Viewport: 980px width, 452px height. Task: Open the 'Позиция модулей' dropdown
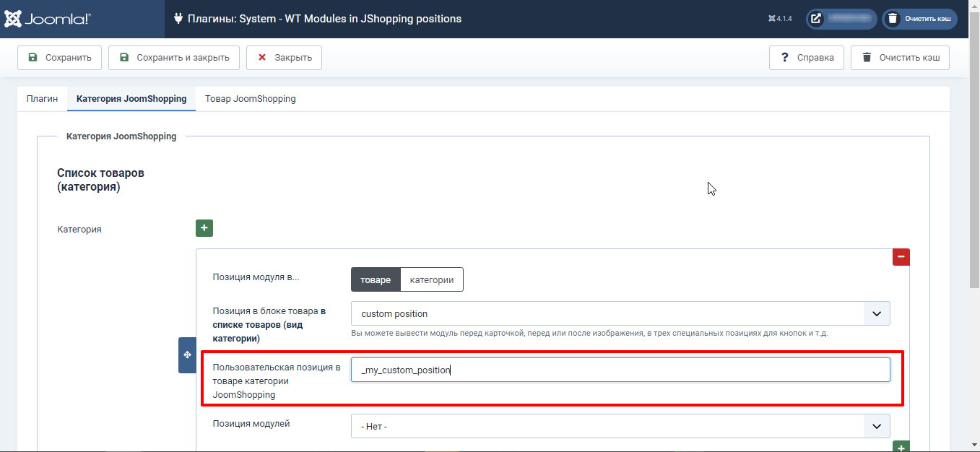[620, 426]
